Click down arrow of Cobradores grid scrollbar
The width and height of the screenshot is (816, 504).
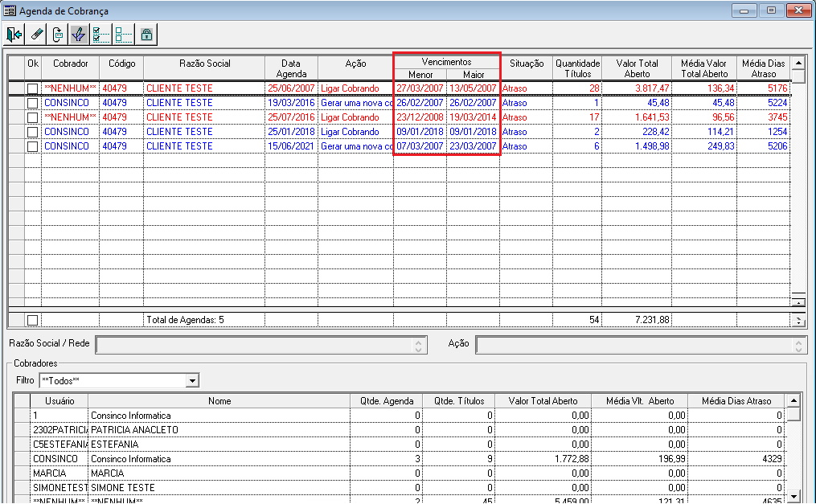[793, 496]
